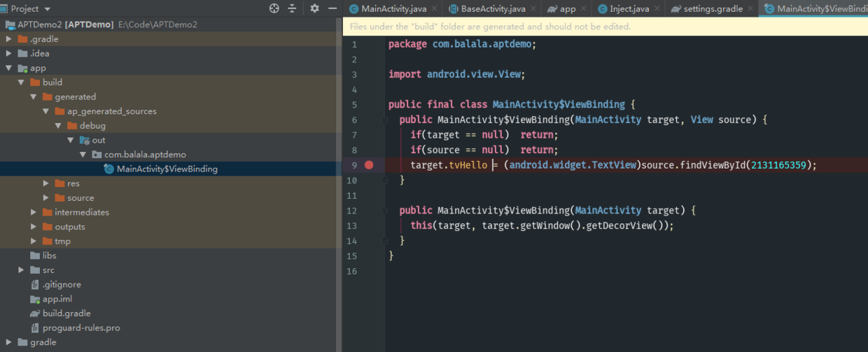Close the Inject.java tab
The width and height of the screenshot is (868, 352).
(x=657, y=9)
